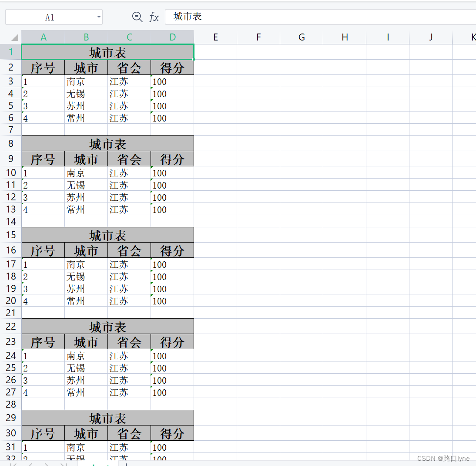Click merged title cell 城市表 in row 22
The image size is (476, 466).
coord(108,326)
